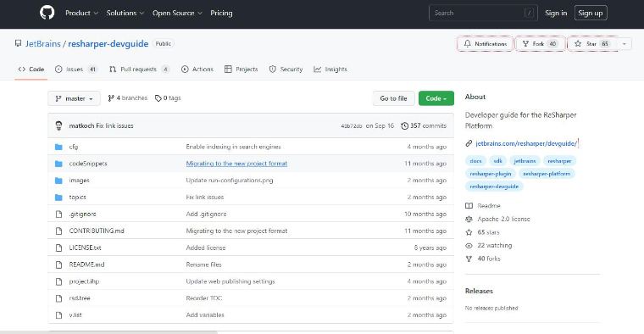Click the resharper-devguide topic tag
The height and width of the screenshot is (334, 644).
(x=494, y=186)
